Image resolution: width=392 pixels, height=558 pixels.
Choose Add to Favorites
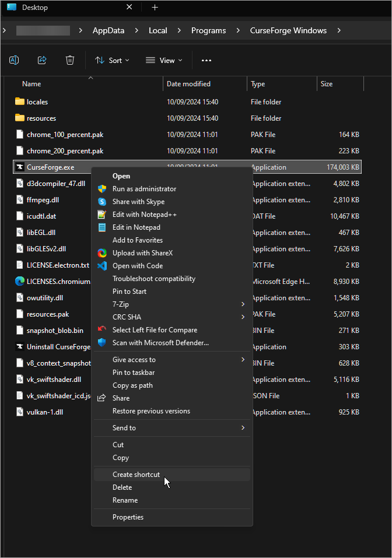[172, 240]
